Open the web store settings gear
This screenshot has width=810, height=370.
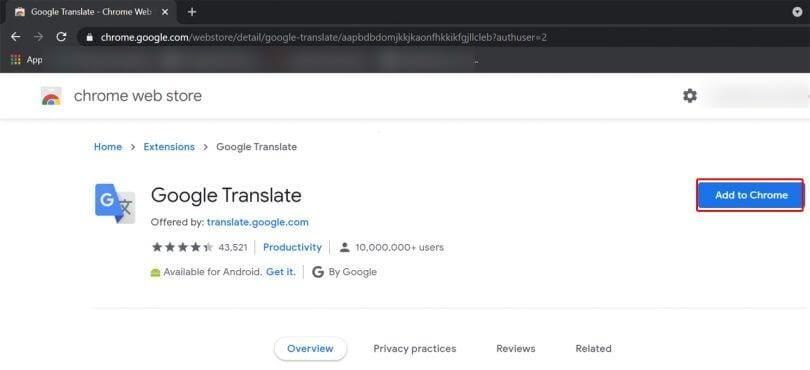[690, 96]
